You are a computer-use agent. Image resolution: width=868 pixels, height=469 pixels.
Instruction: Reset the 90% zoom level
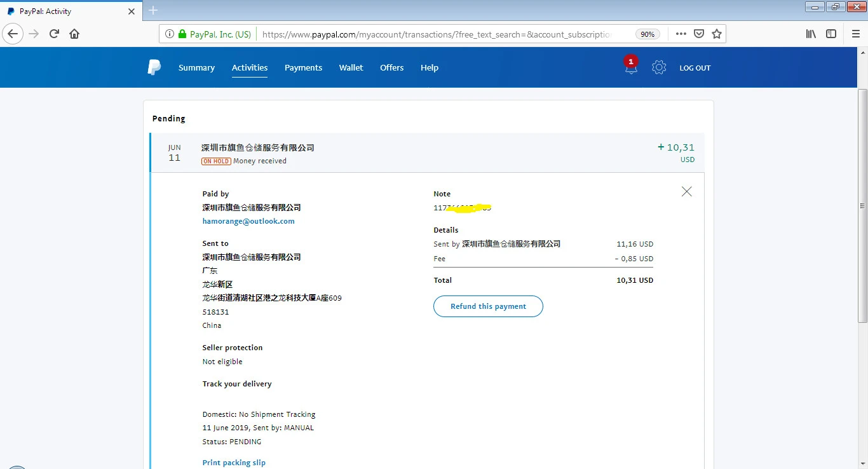(648, 34)
